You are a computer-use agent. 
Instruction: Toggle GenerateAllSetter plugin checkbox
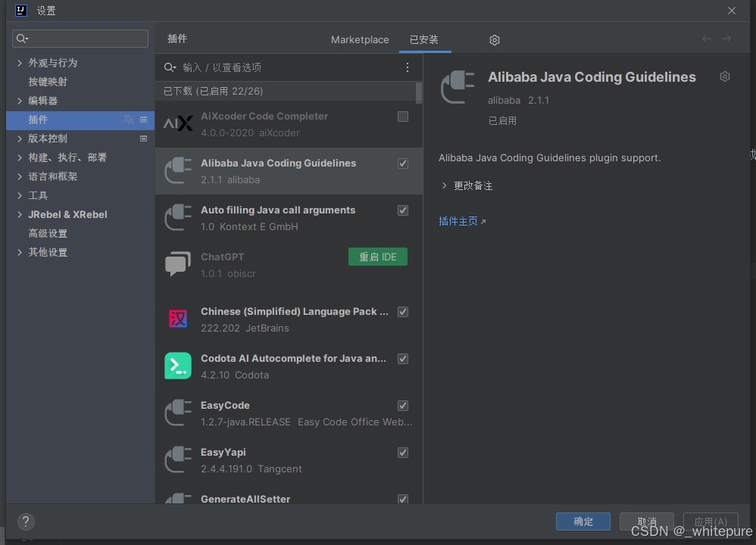pyautogui.click(x=403, y=499)
